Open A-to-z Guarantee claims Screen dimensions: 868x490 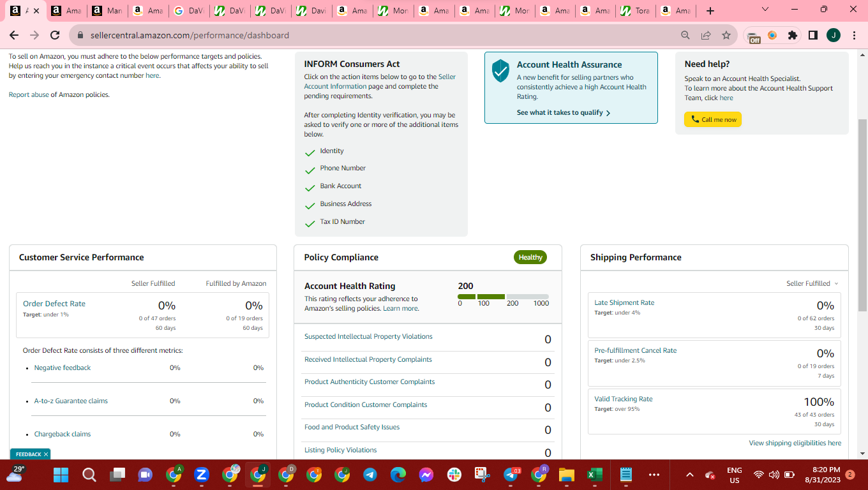[71, 401]
